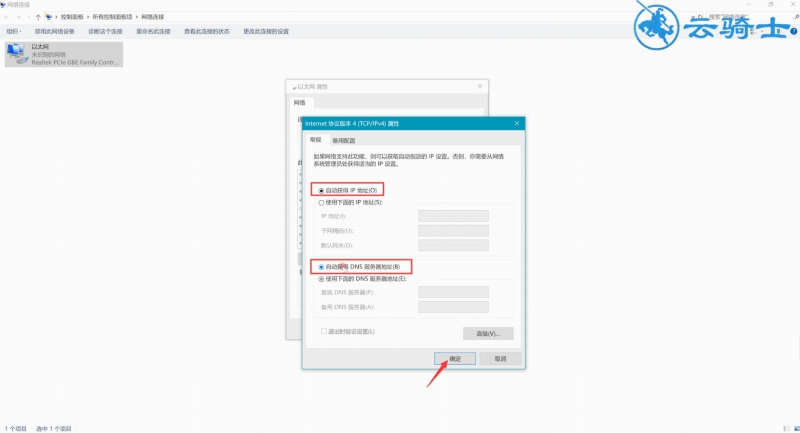Click 查看此连接的状态 in the toolbar
This screenshot has width=800, height=433.
(207, 31)
